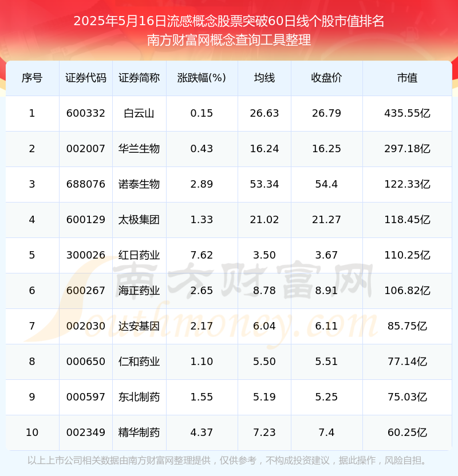
Task: Click the 均线 column header
Action: pos(264,78)
